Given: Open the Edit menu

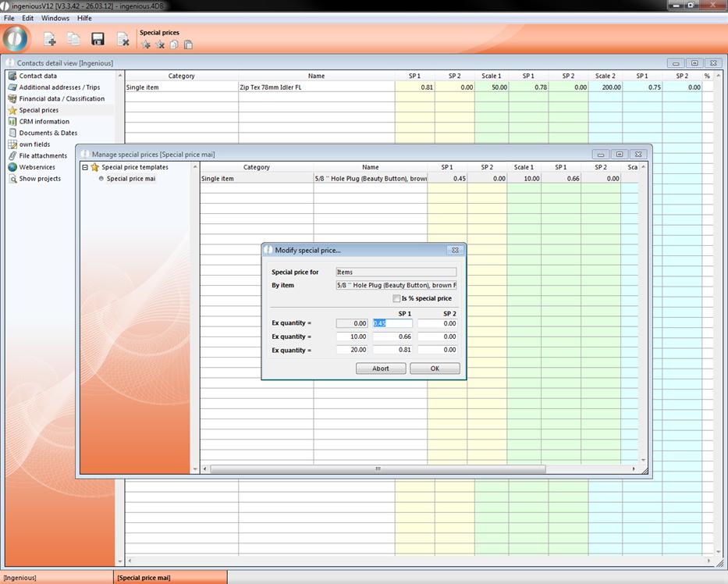Looking at the screenshot, I should coord(28,18).
